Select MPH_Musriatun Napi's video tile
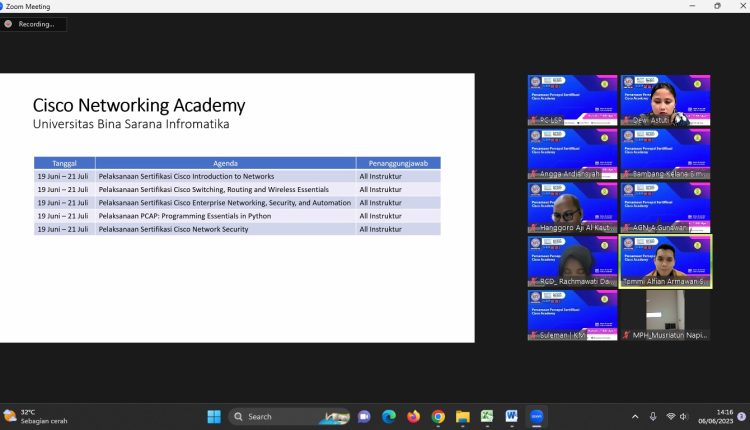The width and height of the screenshot is (750, 430). coord(665,315)
